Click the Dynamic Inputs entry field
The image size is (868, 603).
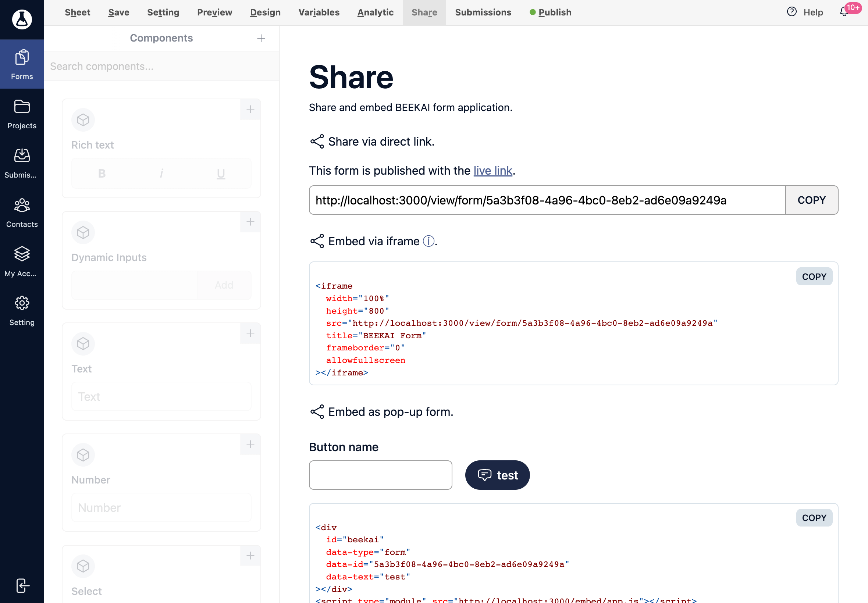(134, 285)
